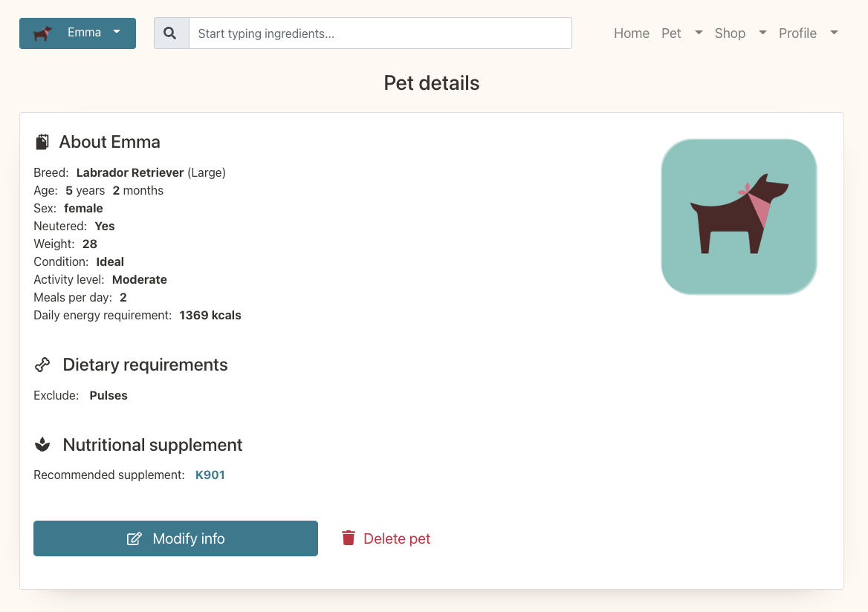868x612 pixels.
Task: Click the magnifying glass search icon
Action: [170, 33]
